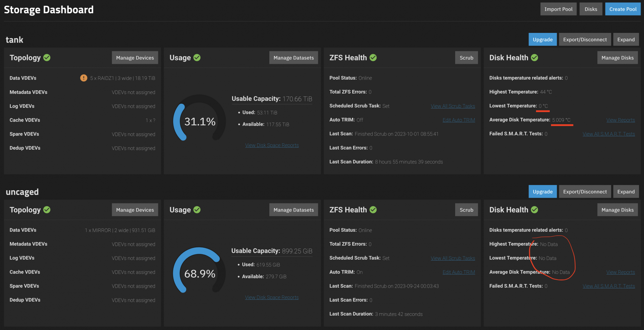Viewport: 644px width, 330px height.
Task: Open Import Pool from the header
Action: pos(558,9)
